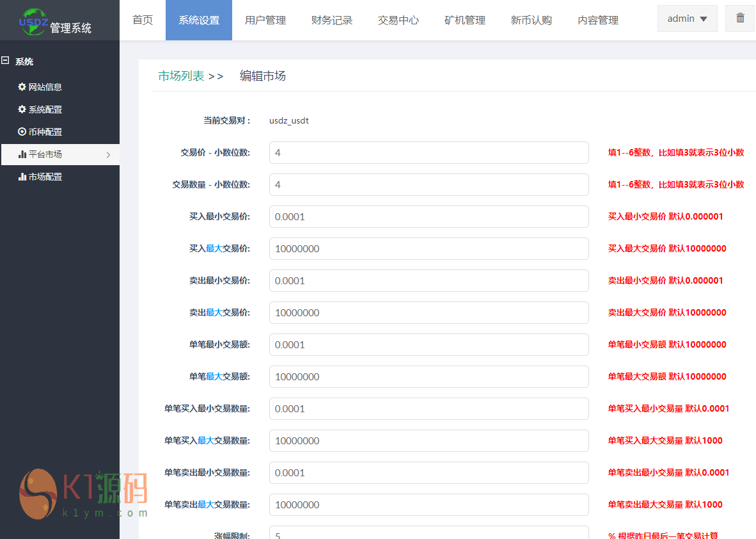Open the 矿机管理 tab
The image size is (756, 539).
tap(465, 20)
